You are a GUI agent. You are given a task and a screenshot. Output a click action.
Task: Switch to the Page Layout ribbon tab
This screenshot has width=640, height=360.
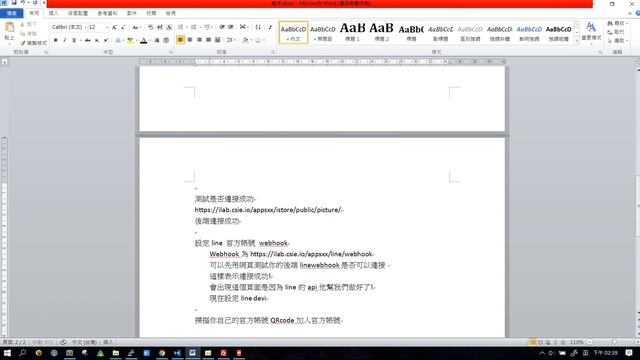click(x=78, y=13)
